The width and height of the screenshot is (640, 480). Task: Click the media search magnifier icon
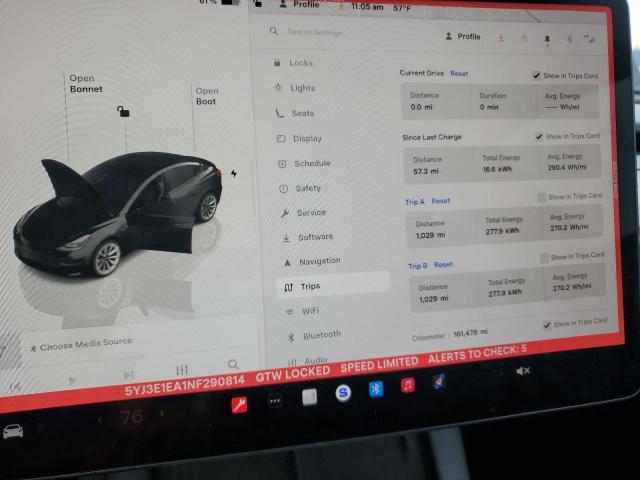pyautogui.click(x=233, y=364)
